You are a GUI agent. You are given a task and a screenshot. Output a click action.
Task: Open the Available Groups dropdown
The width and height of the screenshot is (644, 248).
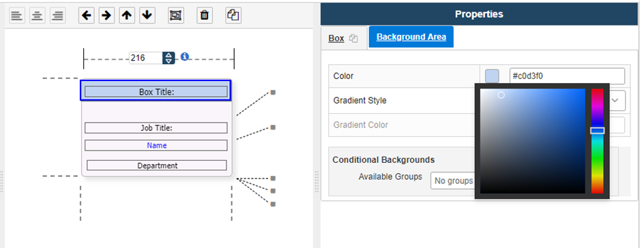click(x=453, y=181)
